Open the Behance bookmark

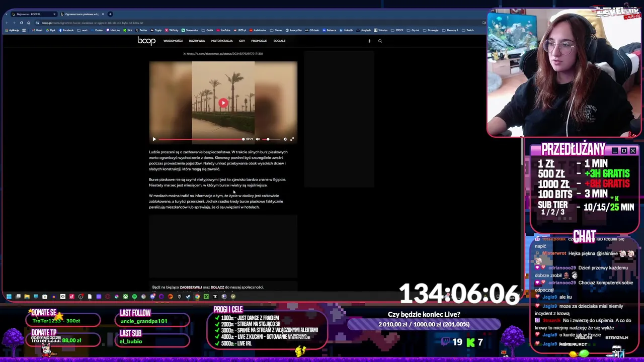(329, 30)
